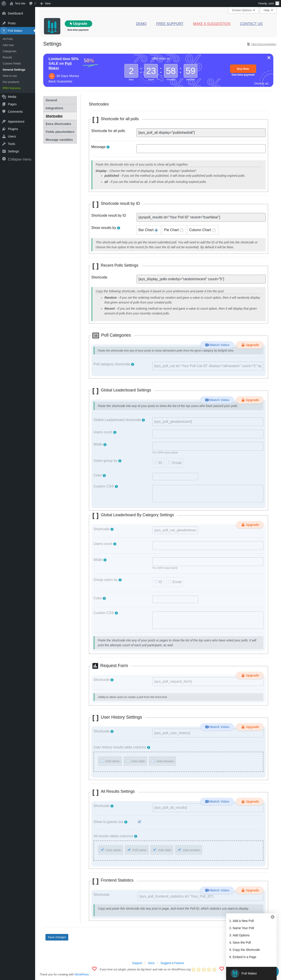Click into the Message input field

201,149
